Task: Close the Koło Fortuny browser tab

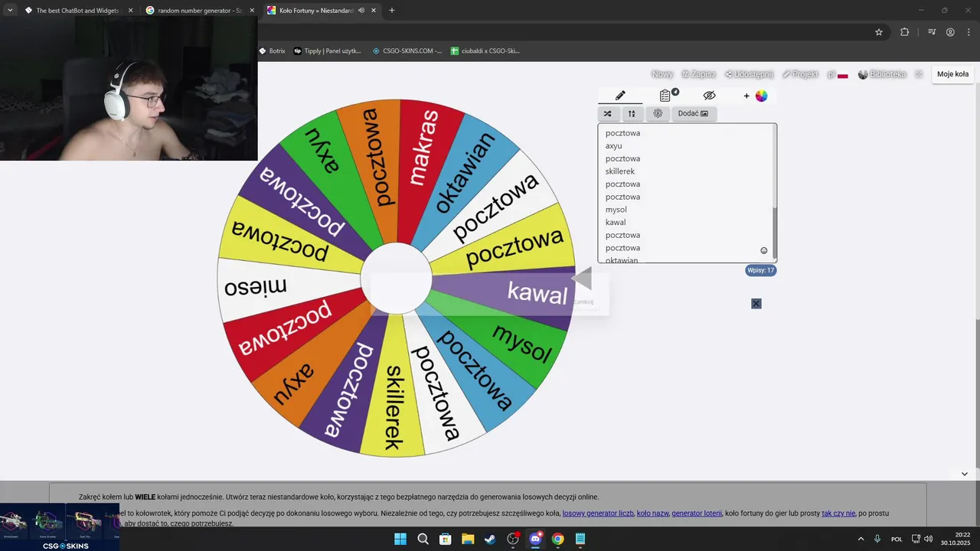Action: click(374, 11)
